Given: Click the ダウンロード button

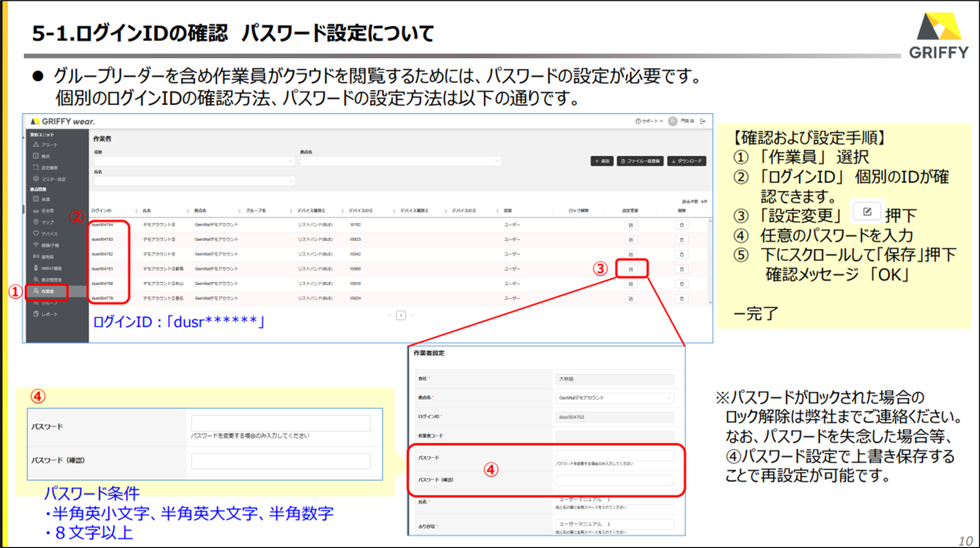Looking at the screenshot, I should click(687, 161).
